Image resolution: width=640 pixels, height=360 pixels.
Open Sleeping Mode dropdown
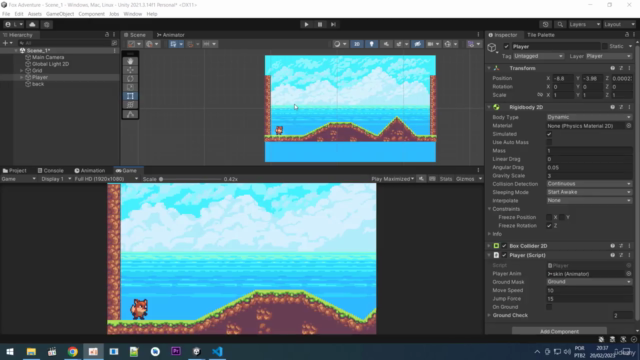pos(589,192)
